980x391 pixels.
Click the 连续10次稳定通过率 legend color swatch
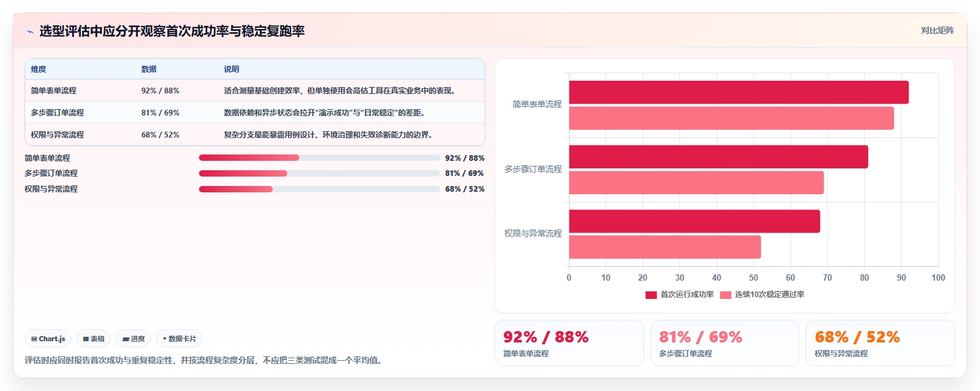pyautogui.click(x=726, y=295)
